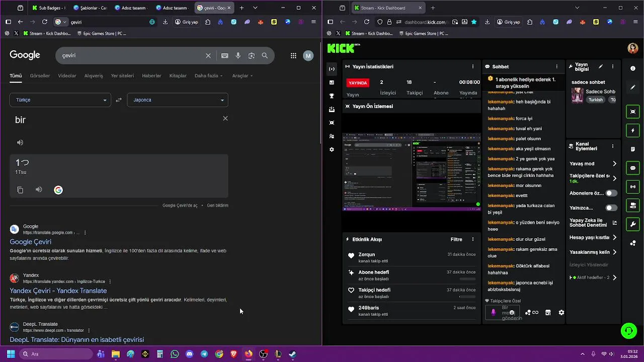Edit stream info with pencil icon
The height and width of the screenshot is (362, 644).
(x=600, y=66)
